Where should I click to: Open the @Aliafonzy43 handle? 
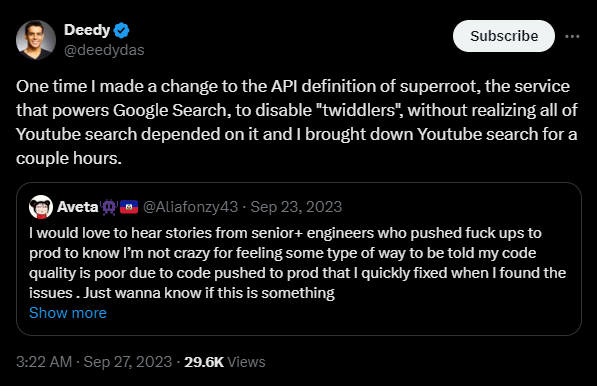tap(190, 207)
